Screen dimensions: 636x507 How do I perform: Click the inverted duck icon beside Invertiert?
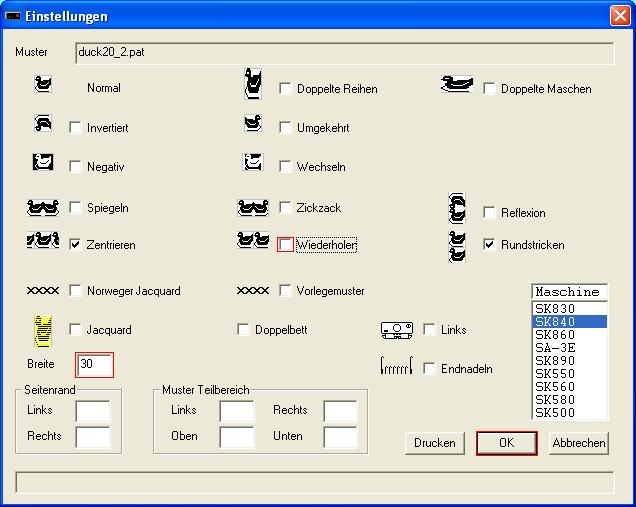point(43,123)
